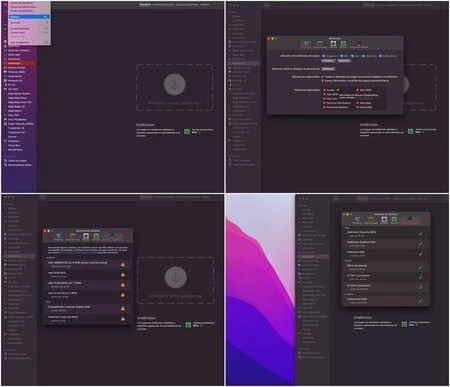Viewport: 450px width, 387px height.
Task: Click Restaurar beside the warning dialogs label
Action: (x=328, y=69)
